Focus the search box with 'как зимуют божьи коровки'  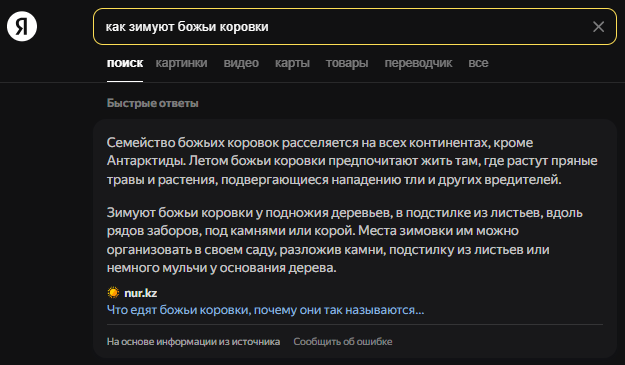point(355,27)
